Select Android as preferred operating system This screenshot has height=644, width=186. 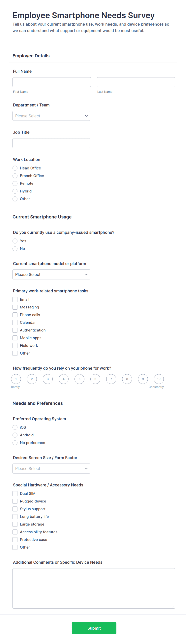coord(15,435)
